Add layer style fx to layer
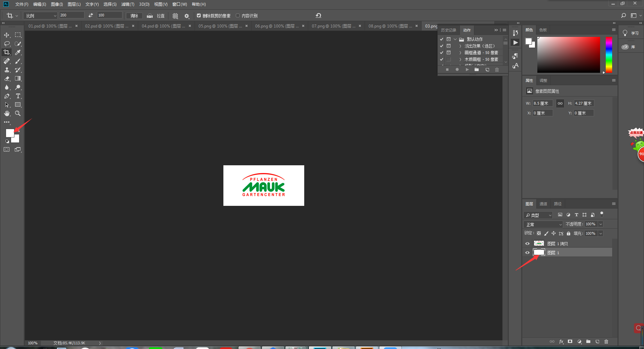The width and height of the screenshot is (644, 349). coord(561,342)
